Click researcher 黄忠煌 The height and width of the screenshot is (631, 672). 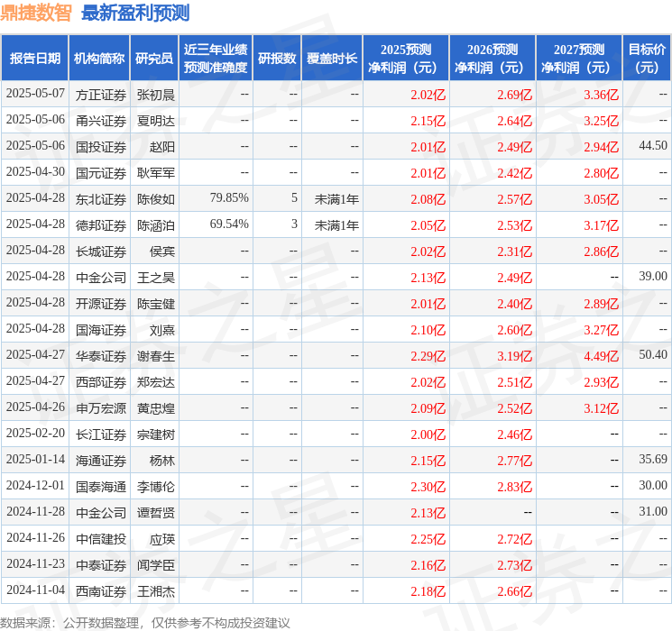156,408
